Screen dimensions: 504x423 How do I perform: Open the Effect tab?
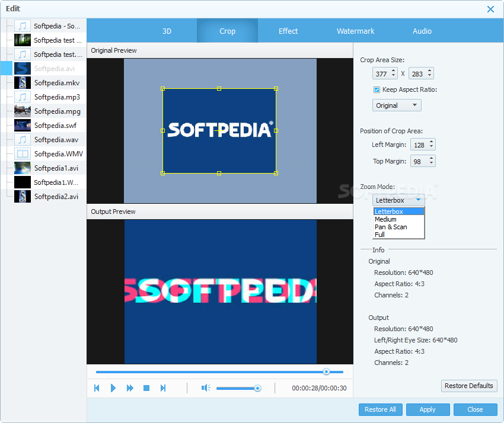(288, 31)
